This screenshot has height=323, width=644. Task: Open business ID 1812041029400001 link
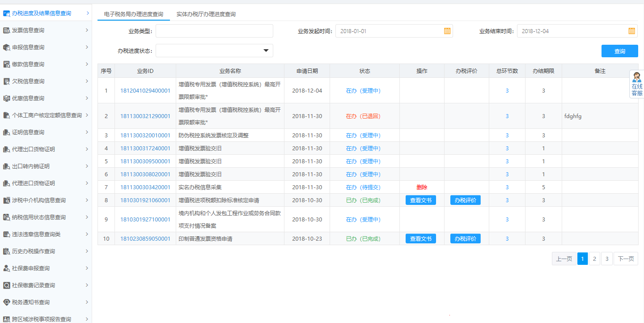(x=145, y=90)
